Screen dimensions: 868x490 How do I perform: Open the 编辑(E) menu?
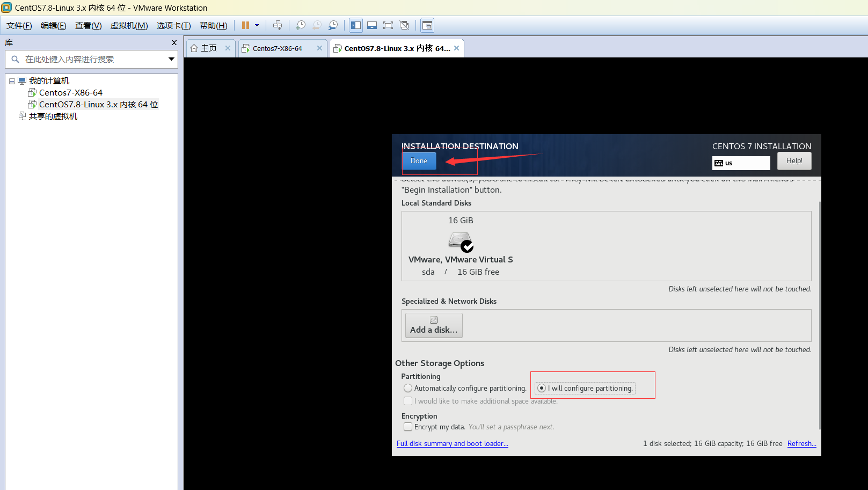tap(54, 26)
